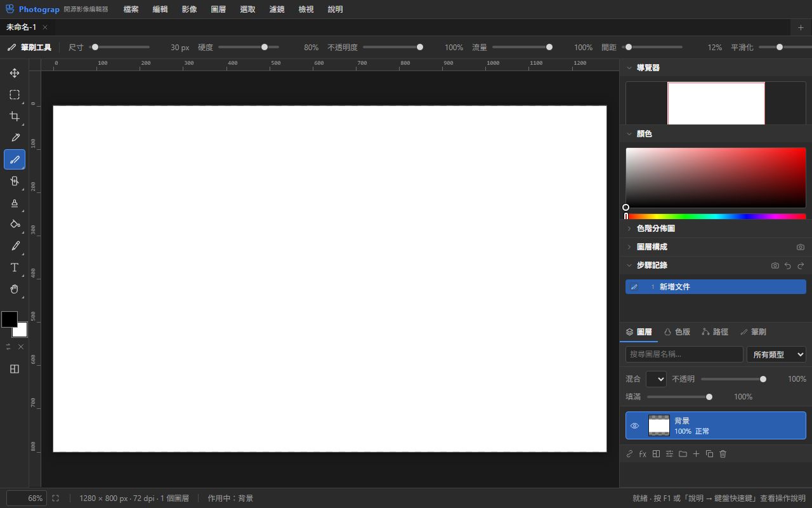Click the undo arrow in 步驟記錄 panel
This screenshot has height=508, width=812.
pyautogui.click(x=788, y=265)
